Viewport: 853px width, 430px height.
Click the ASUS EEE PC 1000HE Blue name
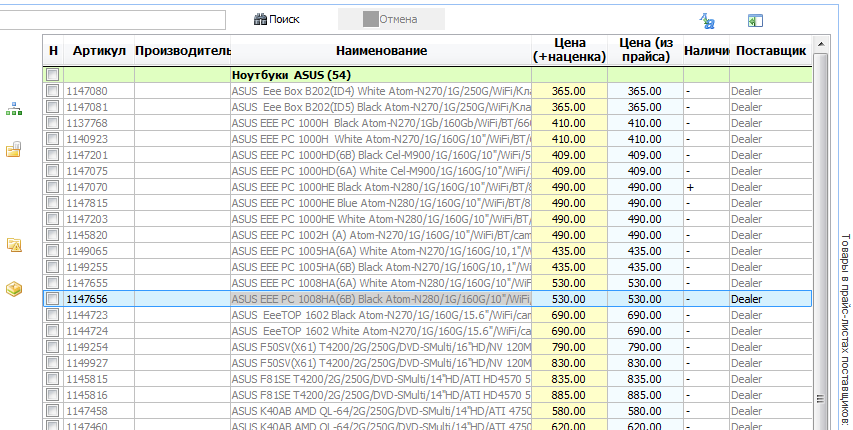click(381, 203)
